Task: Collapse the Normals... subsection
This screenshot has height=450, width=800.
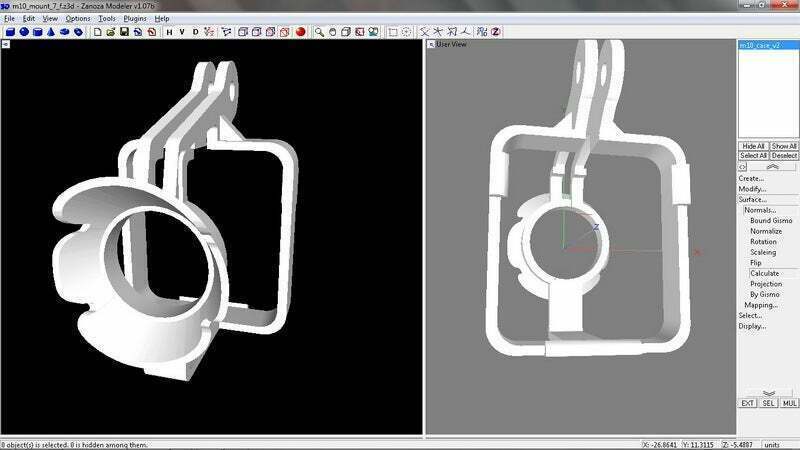Action: point(760,210)
